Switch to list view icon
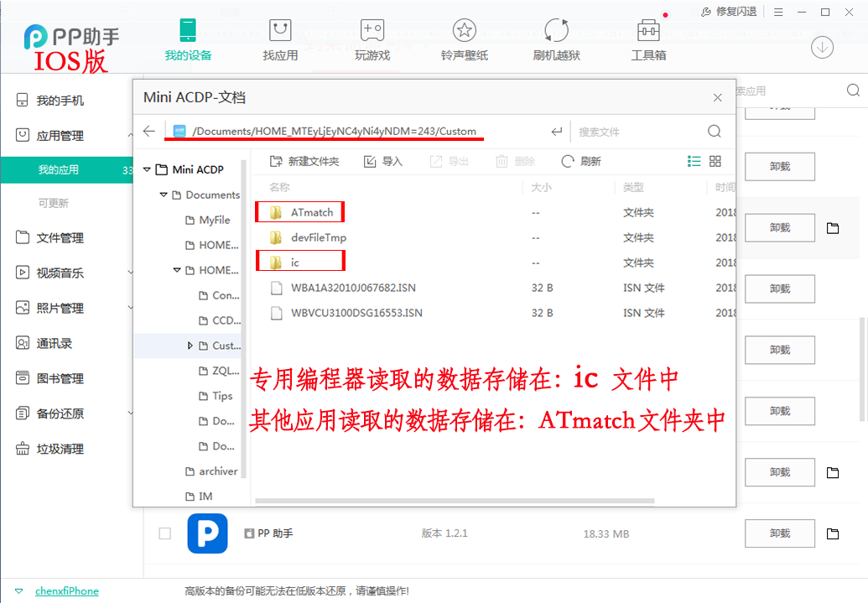The width and height of the screenshot is (868, 603). pos(694,161)
